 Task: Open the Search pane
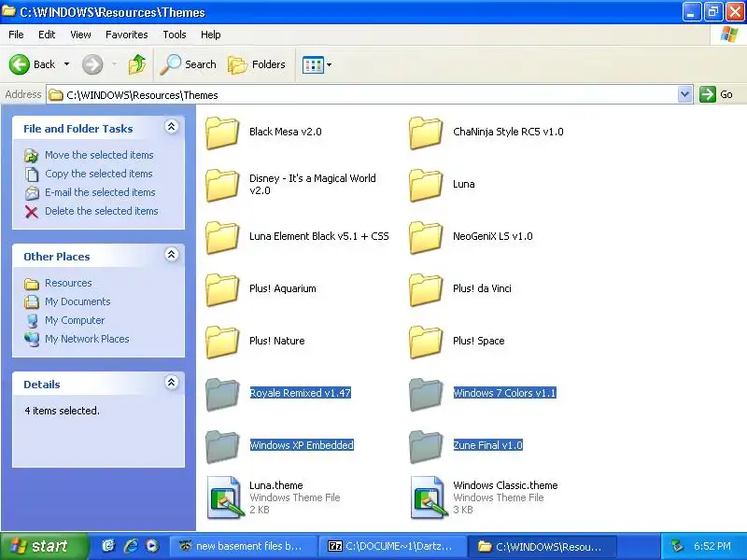pyautogui.click(x=189, y=64)
